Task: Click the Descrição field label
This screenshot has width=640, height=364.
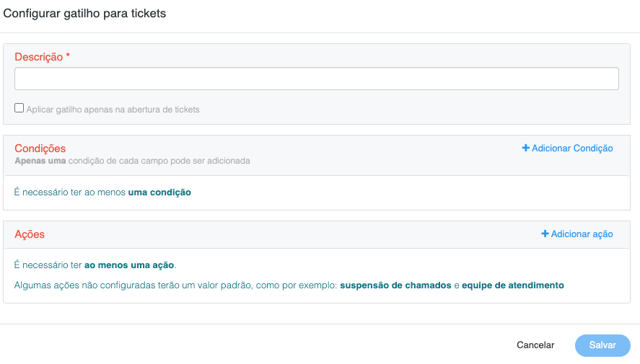Action: click(42, 57)
